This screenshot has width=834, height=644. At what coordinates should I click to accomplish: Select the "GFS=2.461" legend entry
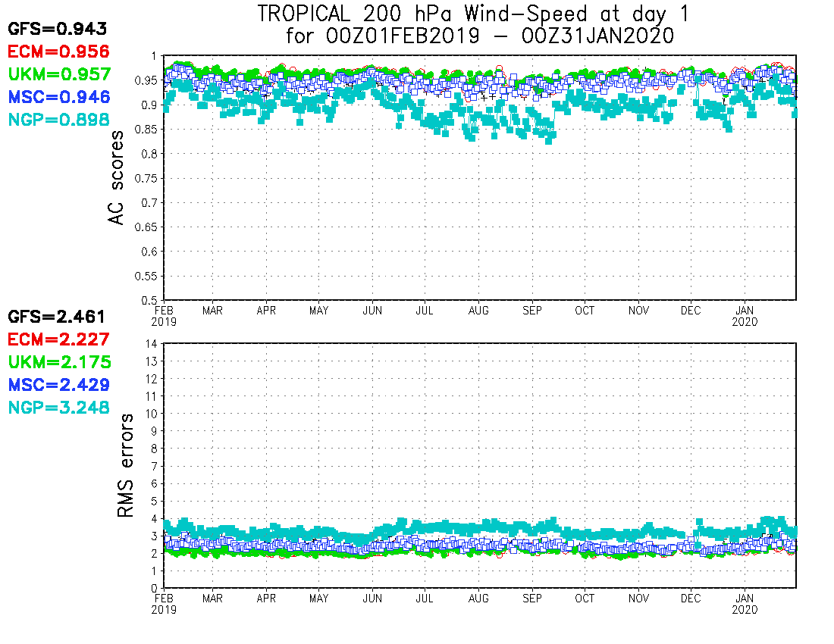pyautogui.click(x=57, y=317)
